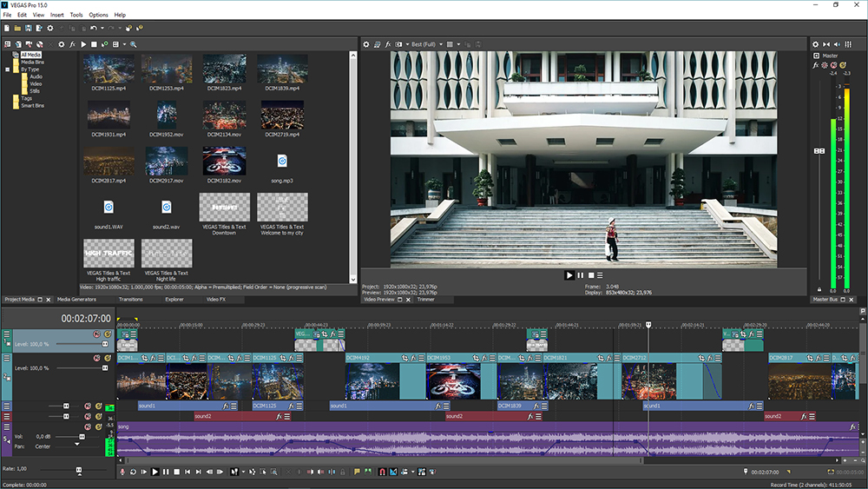Toggle Auto Preview in Project Media toolbar
This screenshot has height=489, width=868.
pos(105,44)
